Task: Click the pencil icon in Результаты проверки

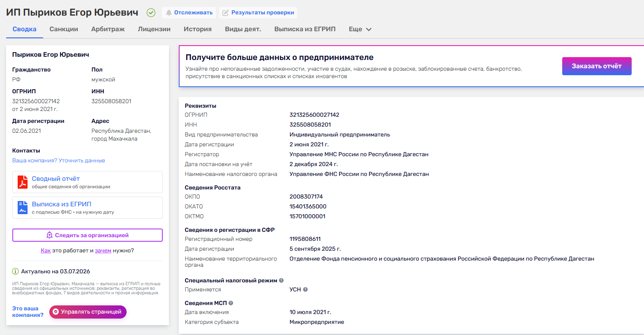Action: tap(225, 13)
